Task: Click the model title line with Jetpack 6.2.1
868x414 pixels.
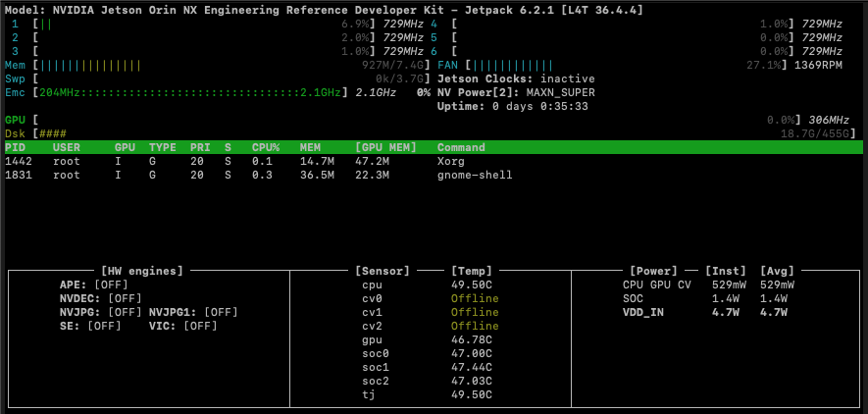Action: click(x=324, y=10)
